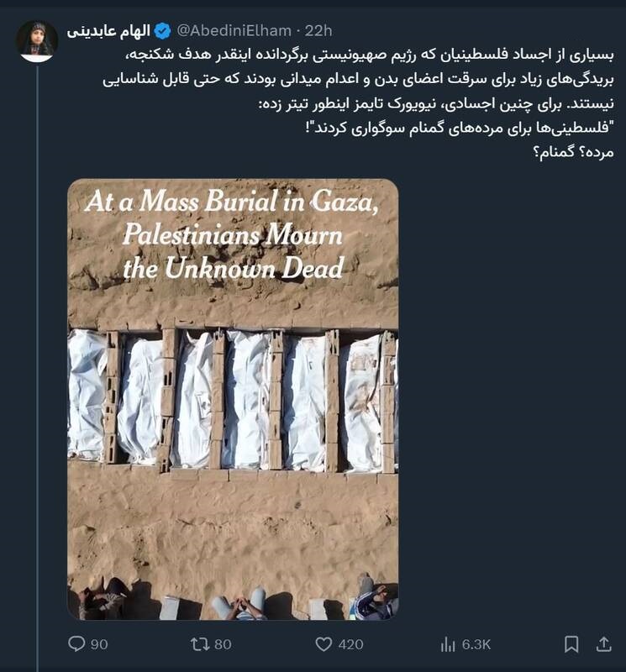Click the 6.3K views count
The height and width of the screenshot is (672, 626).
click(476, 644)
